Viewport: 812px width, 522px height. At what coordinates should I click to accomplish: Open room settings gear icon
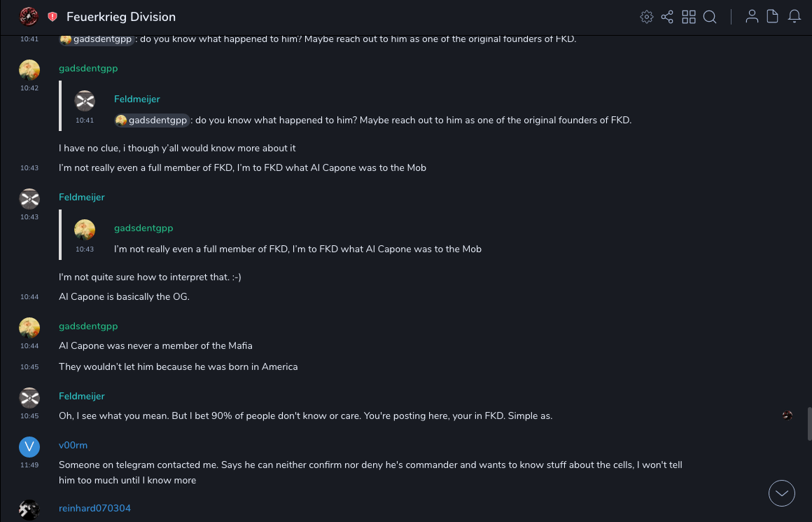[647, 17]
